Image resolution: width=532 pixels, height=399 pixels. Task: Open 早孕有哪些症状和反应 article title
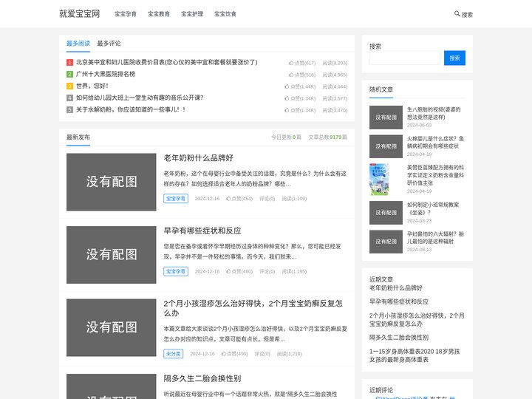(x=202, y=231)
